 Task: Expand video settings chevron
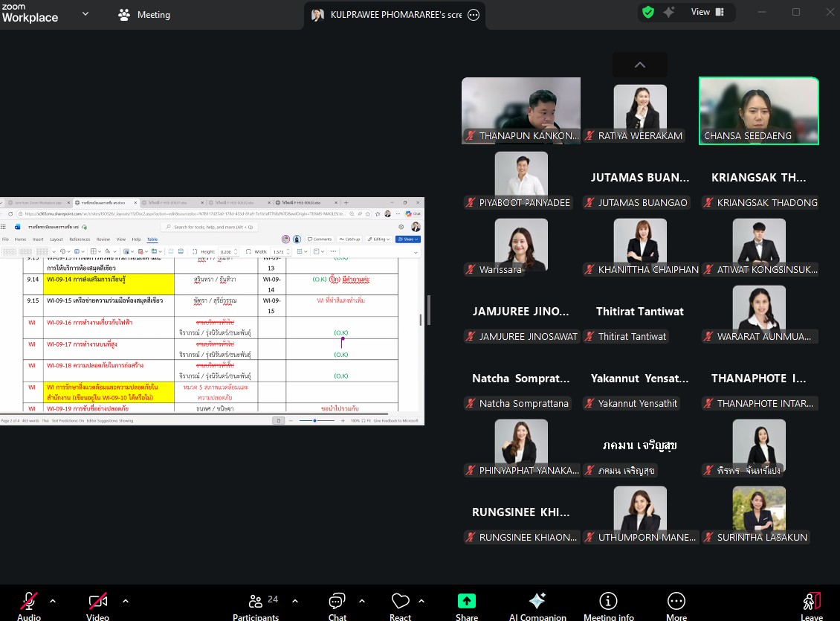pyautogui.click(x=125, y=601)
